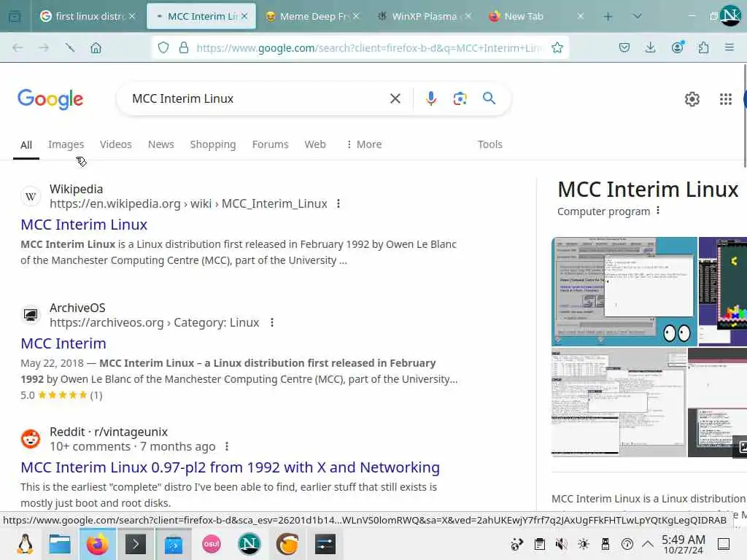747x560 pixels.
Task: Switch to Videos results
Action: click(116, 144)
